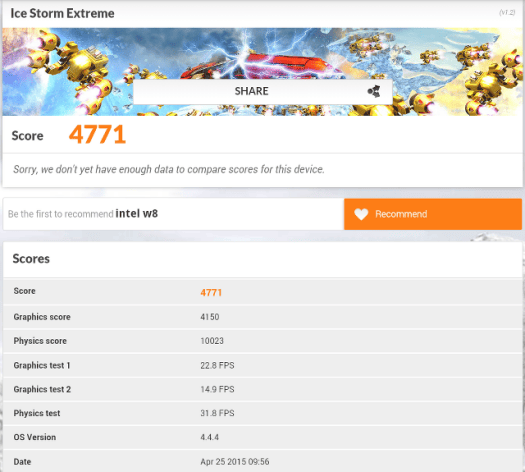Click the share network icon
The height and width of the screenshot is (472, 525).
374,91
